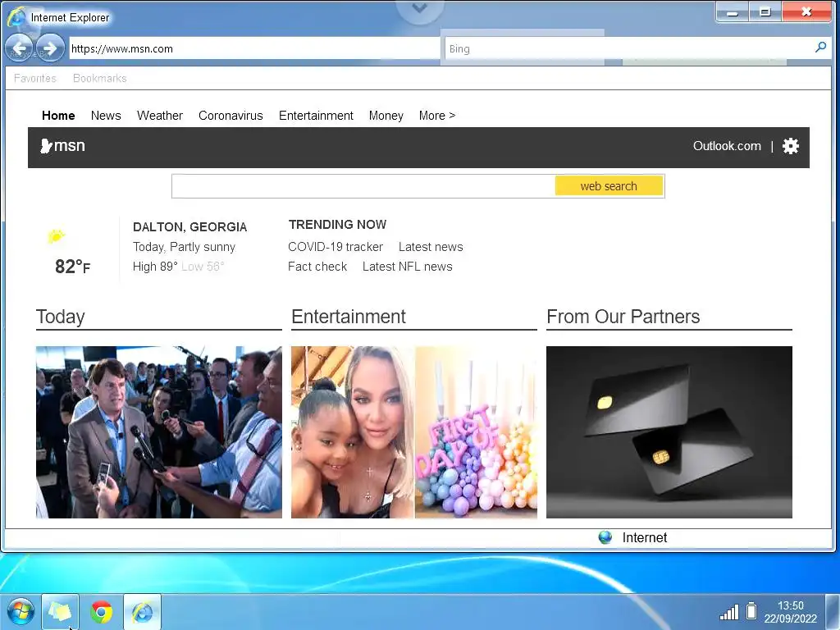Viewport: 840px width, 630px height.
Task: Open the Bookmarks toolbar item
Action: (99, 78)
